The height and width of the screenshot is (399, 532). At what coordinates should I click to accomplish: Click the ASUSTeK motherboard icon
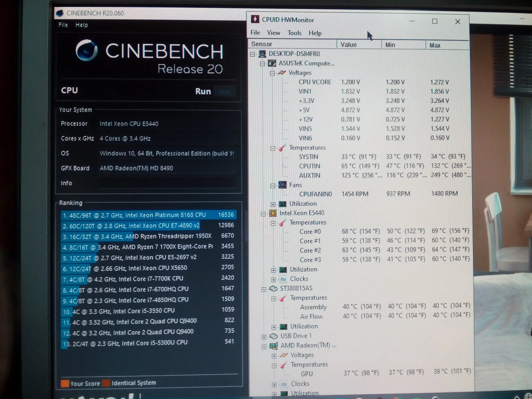tap(272, 63)
